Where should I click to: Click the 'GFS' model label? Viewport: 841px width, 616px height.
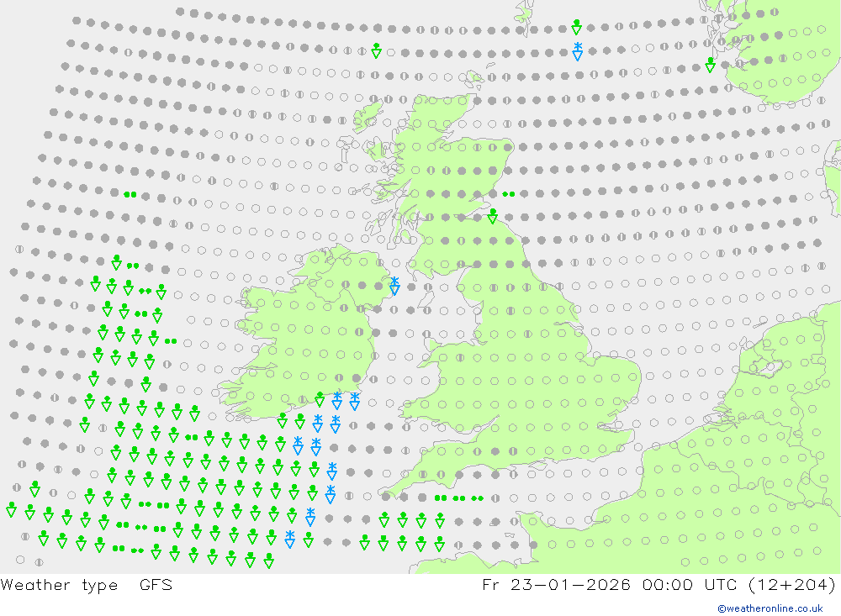pyautogui.click(x=156, y=585)
